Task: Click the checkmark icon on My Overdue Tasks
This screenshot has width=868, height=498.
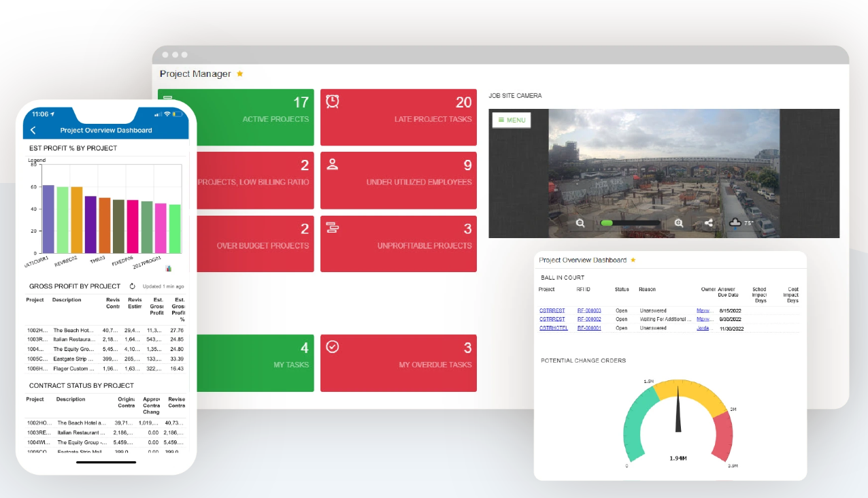Action: click(333, 347)
